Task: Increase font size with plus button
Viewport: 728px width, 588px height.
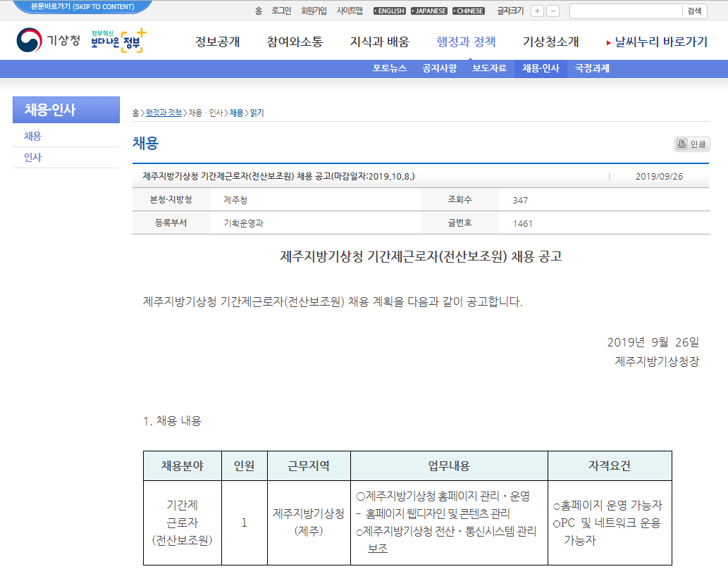Action: point(537,11)
